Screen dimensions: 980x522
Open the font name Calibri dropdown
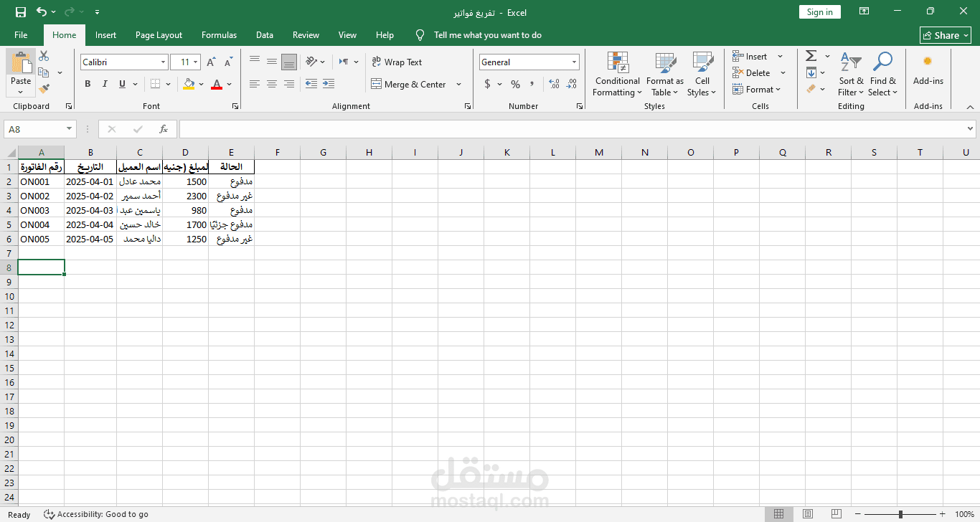pyautogui.click(x=164, y=62)
